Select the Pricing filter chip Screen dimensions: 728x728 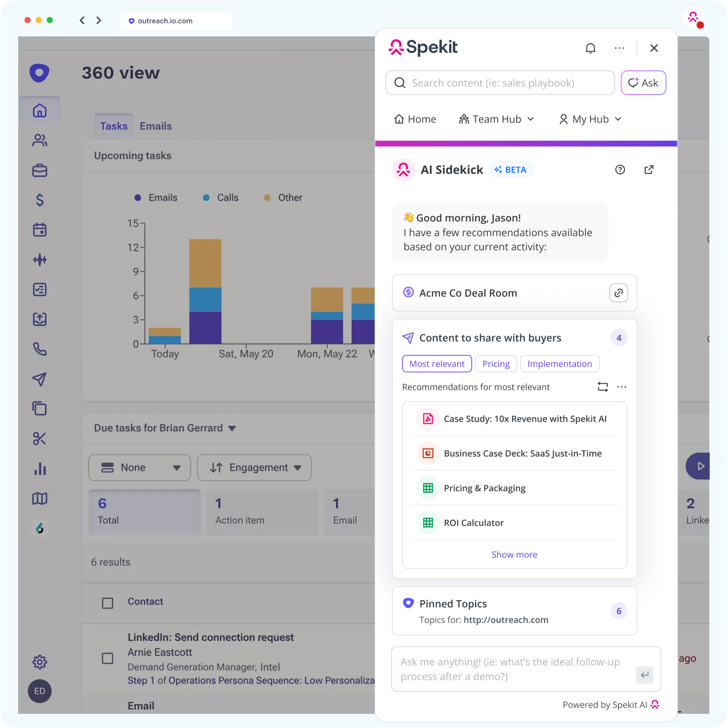pos(496,364)
